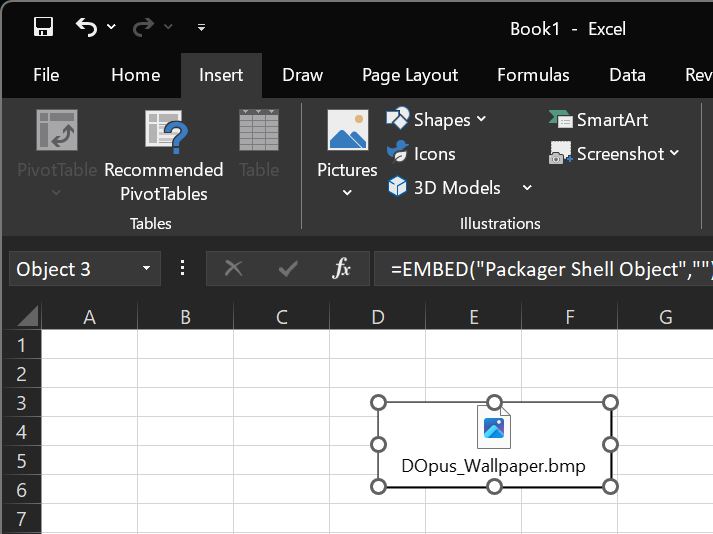This screenshot has width=713, height=534.
Task: Select row 2 header
Action: tap(21, 374)
